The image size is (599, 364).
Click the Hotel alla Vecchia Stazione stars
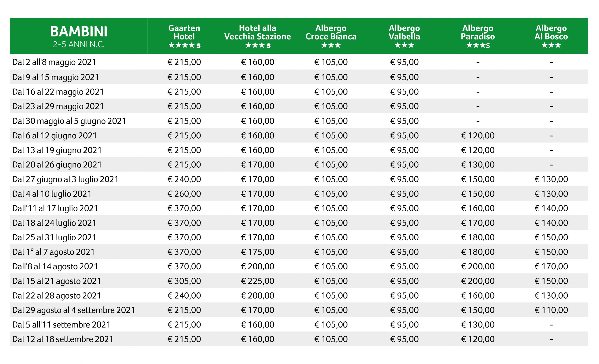click(258, 45)
